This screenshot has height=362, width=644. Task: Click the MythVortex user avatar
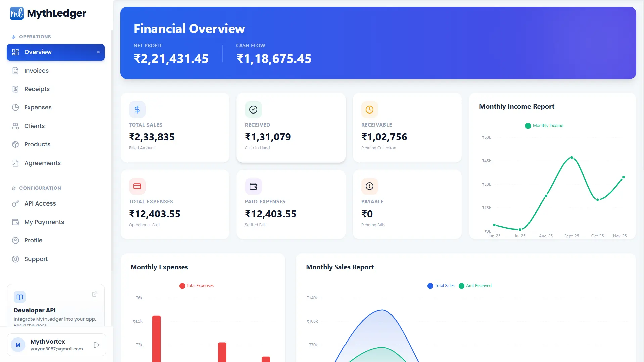point(18,345)
